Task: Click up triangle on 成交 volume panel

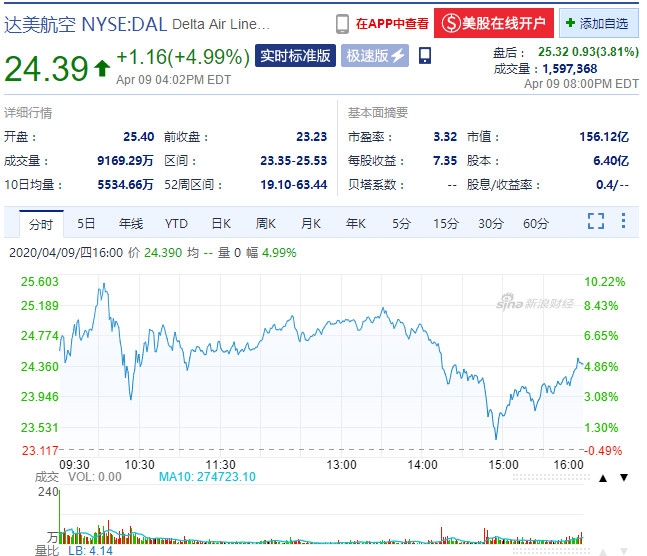Action: [x=601, y=479]
